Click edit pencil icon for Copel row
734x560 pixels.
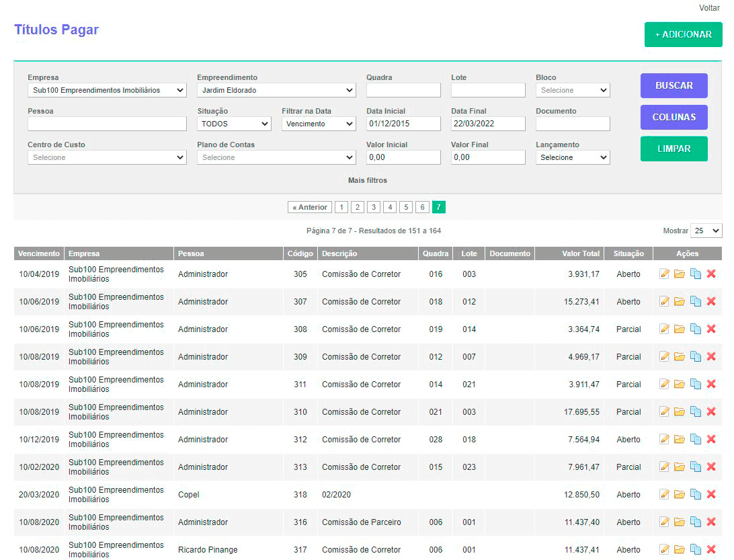[x=665, y=495]
